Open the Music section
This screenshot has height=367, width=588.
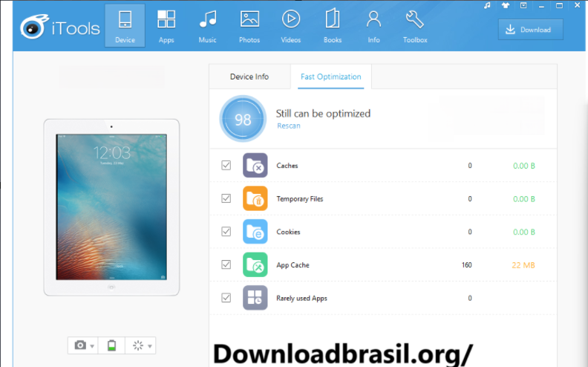tap(207, 25)
